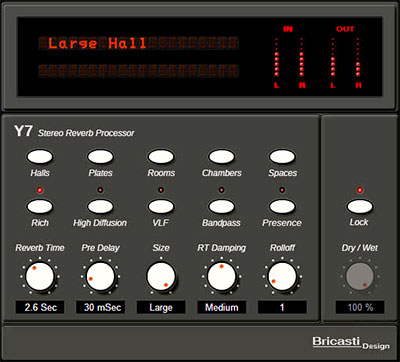
Task: Select the Halls preset category button
Action: [x=40, y=156]
